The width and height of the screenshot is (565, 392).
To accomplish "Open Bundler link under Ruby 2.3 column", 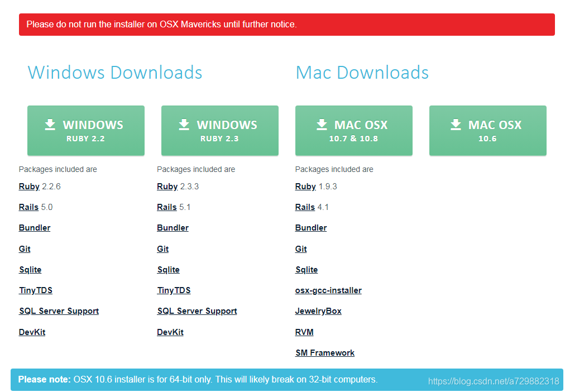I will (173, 228).
